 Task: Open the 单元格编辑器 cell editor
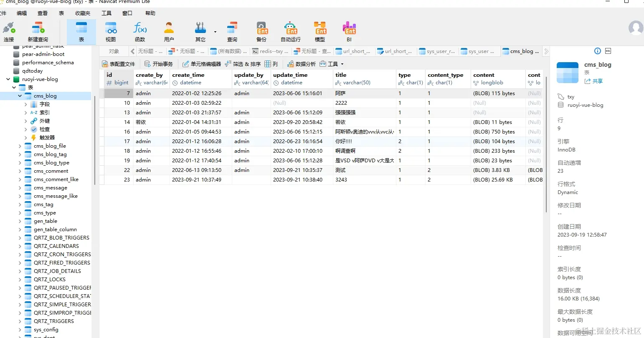coord(202,64)
